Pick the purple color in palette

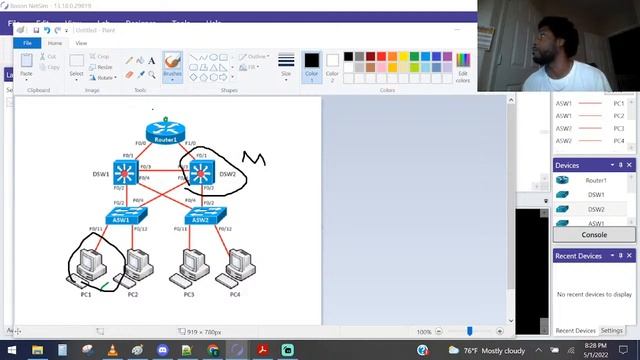pyautogui.click(x=447, y=56)
